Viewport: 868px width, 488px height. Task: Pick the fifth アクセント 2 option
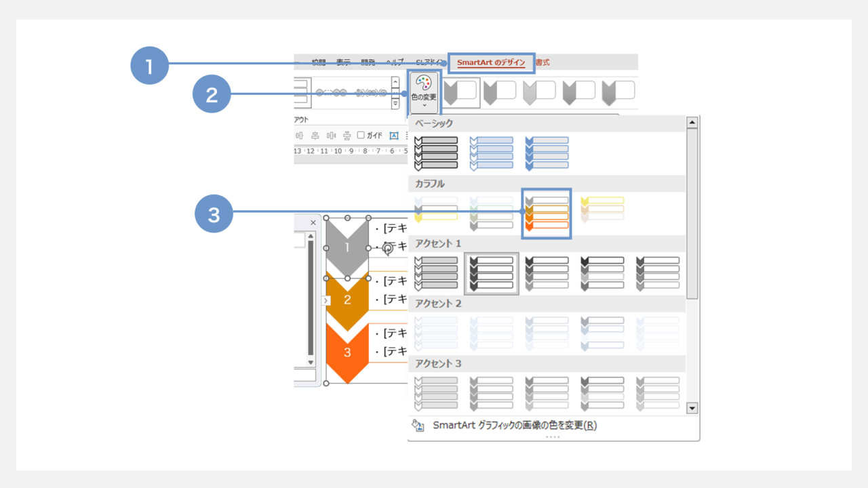click(658, 333)
